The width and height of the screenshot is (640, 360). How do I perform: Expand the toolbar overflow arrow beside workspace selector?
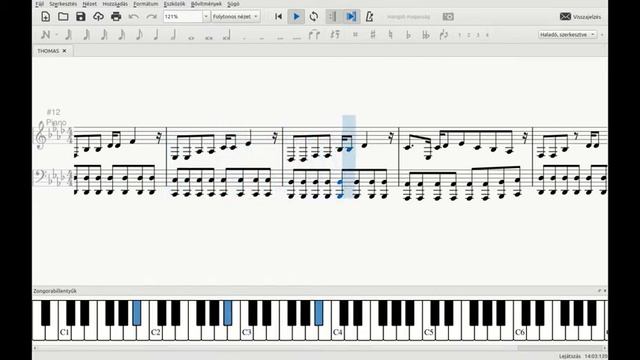pyautogui.click(x=602, y=35)
